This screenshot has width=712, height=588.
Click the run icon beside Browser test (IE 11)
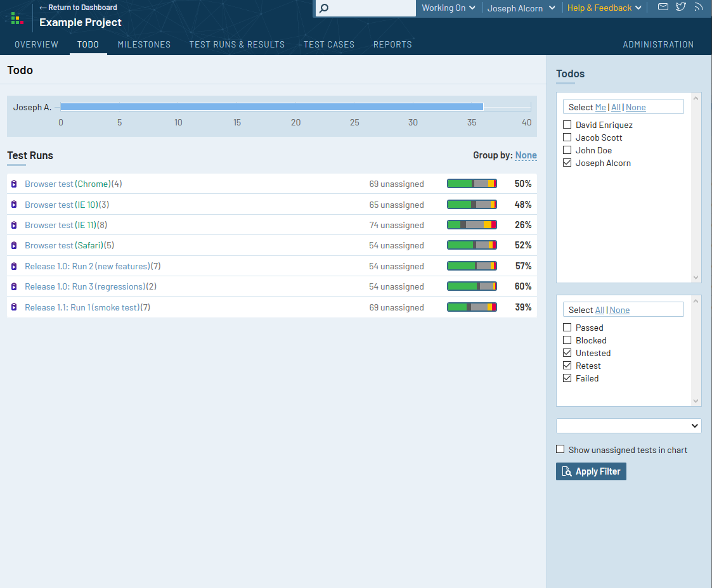click(14, 225)
